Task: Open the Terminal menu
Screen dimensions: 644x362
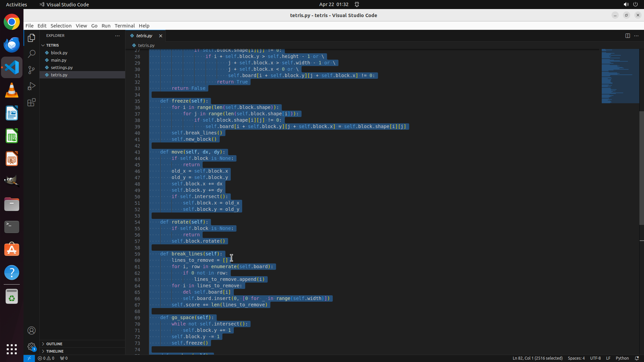Action: click(x=124, y=26)
